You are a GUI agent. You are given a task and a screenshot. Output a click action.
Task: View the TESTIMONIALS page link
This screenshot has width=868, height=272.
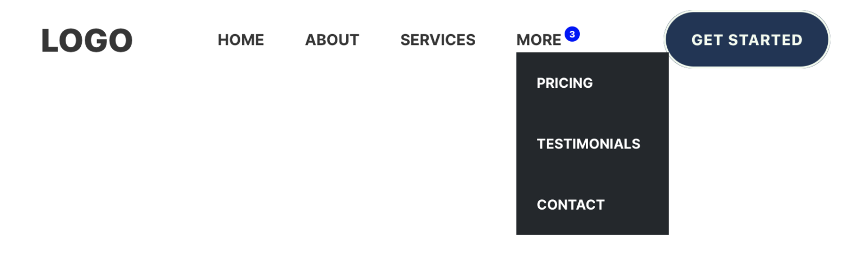(x=588, y=144)
